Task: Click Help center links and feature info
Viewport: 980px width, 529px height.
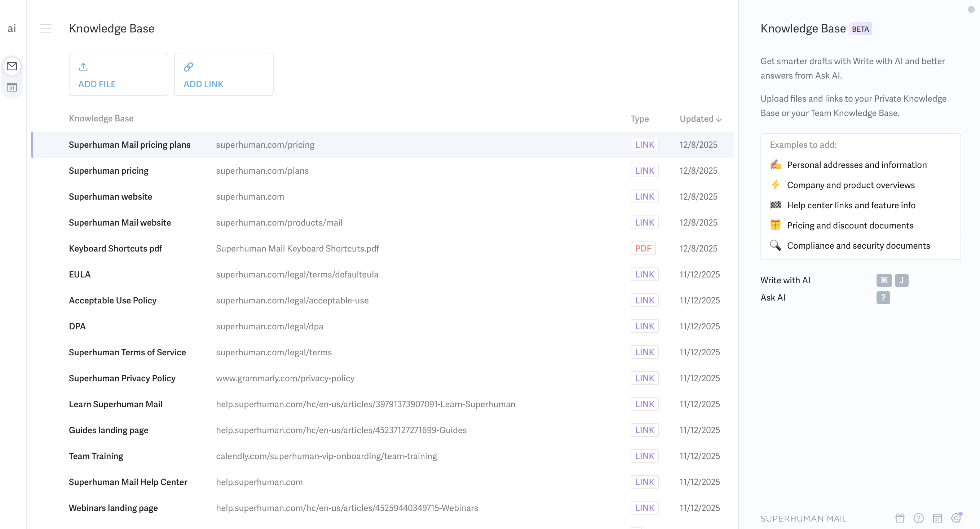Action: [x=851, y=205]
